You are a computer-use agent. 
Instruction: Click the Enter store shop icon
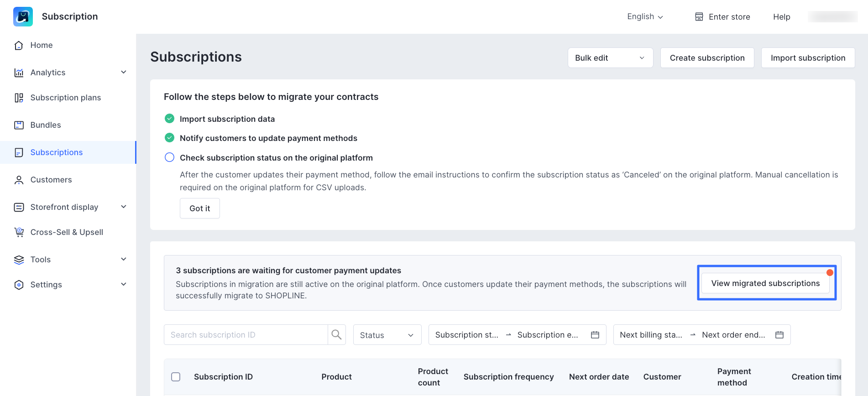(699, 17)
